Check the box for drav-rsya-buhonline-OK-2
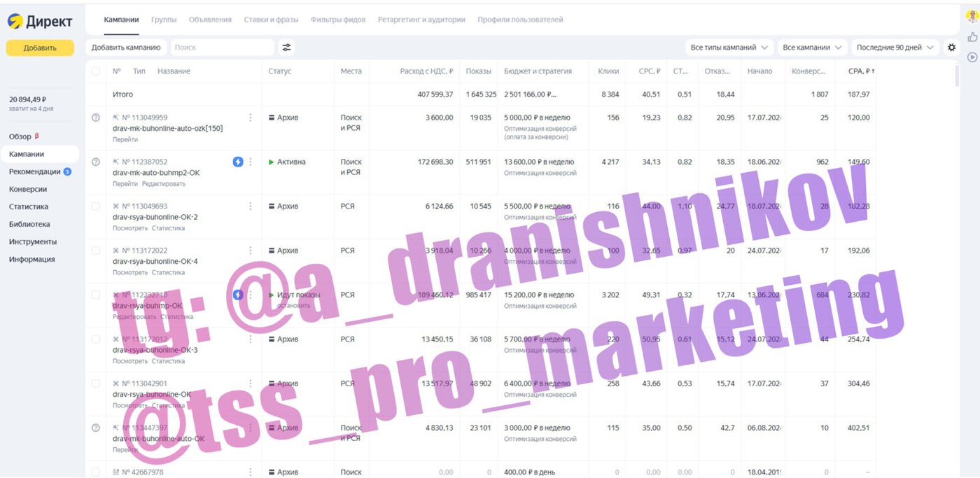This screenshot has width=980, height=478. [96, 206]
